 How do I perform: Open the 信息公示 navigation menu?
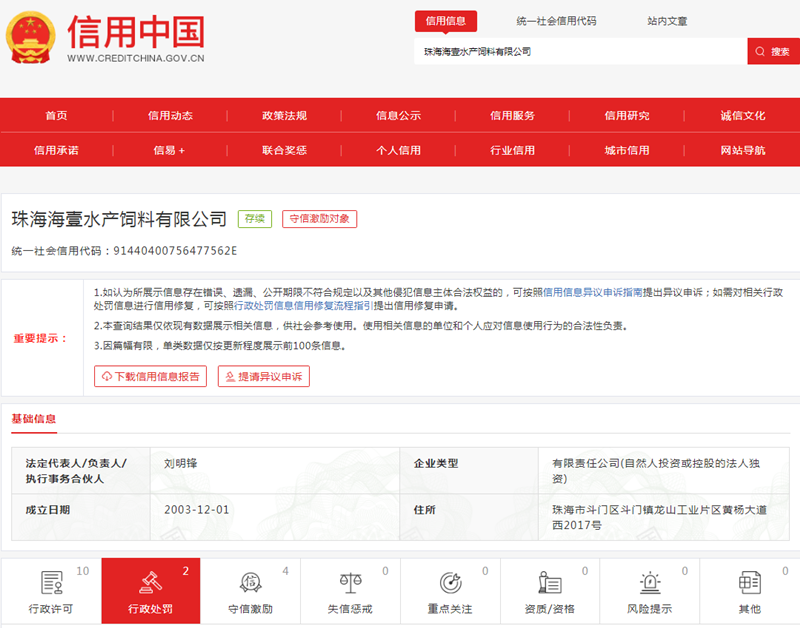[x=398, y=115]
